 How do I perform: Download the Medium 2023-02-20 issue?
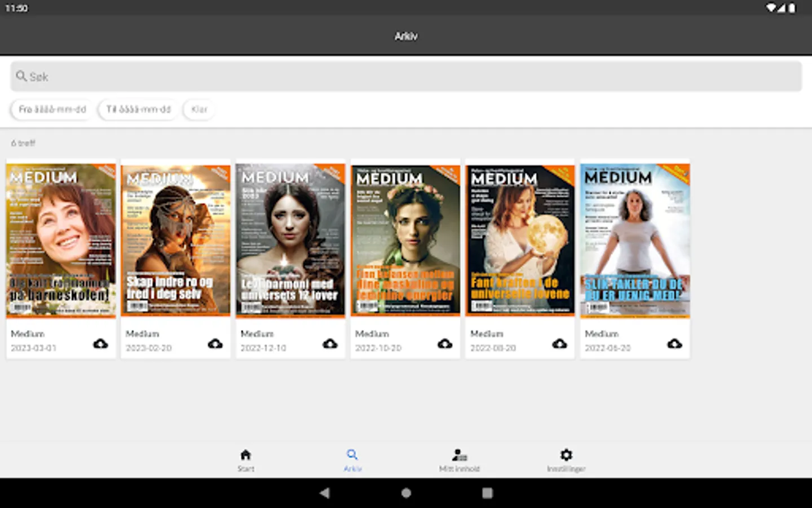215,344
